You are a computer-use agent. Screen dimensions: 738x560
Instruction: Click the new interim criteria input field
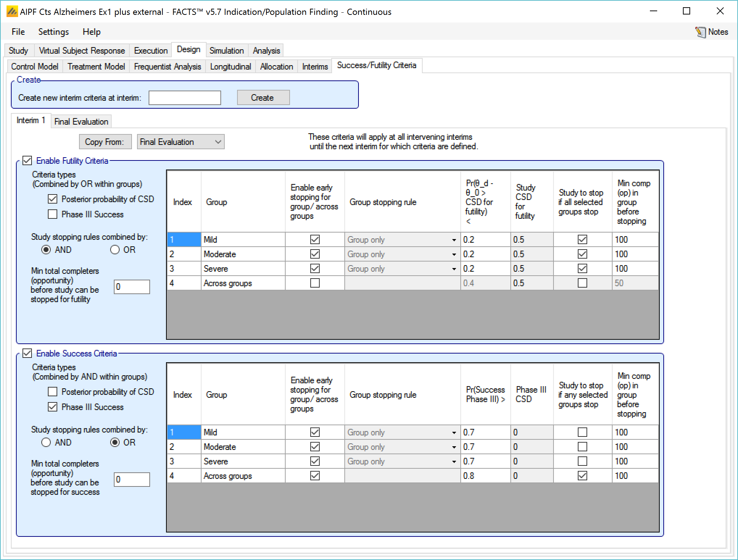pos(184,98)
